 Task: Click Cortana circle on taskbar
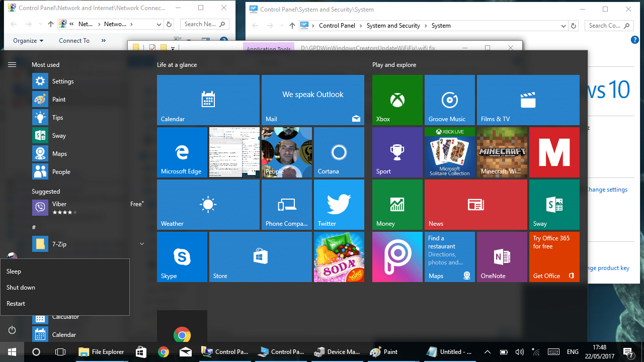tap(36, 352)
